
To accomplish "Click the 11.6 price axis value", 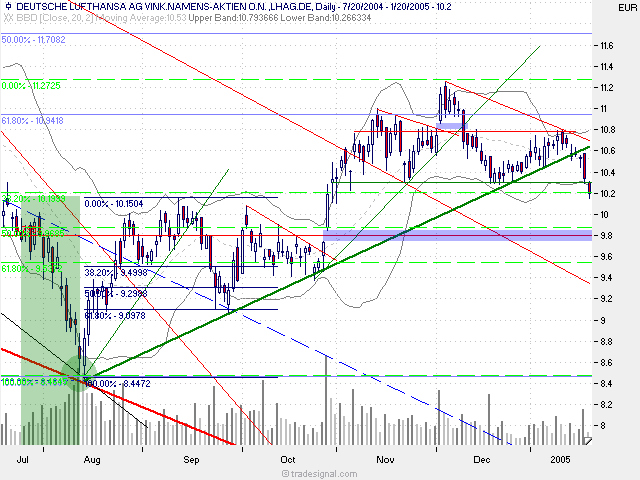I will coord(606,46).
